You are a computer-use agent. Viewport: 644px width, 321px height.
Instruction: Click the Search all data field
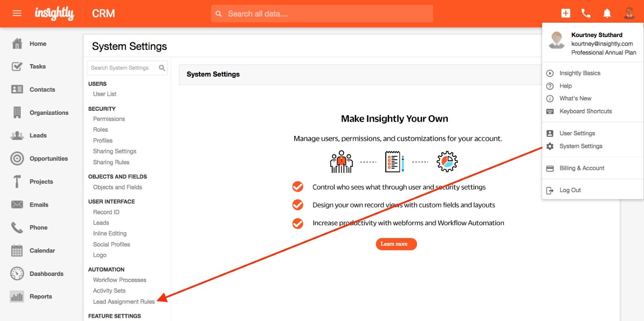pyautogui.click(x=322, y=14)
